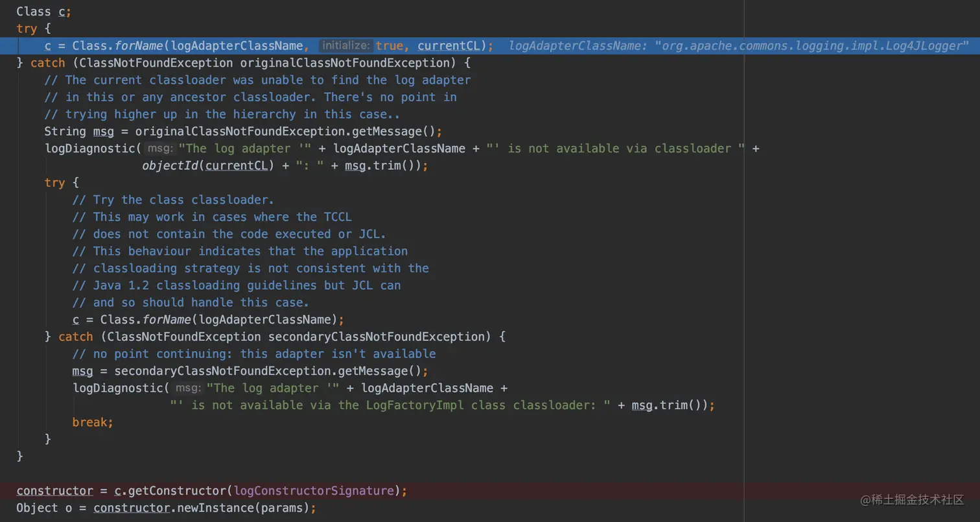This screenshot has height=522, width=980.
Task: Click comment "This behaviour indicates that the application"
Action: [x=240, y=251]
